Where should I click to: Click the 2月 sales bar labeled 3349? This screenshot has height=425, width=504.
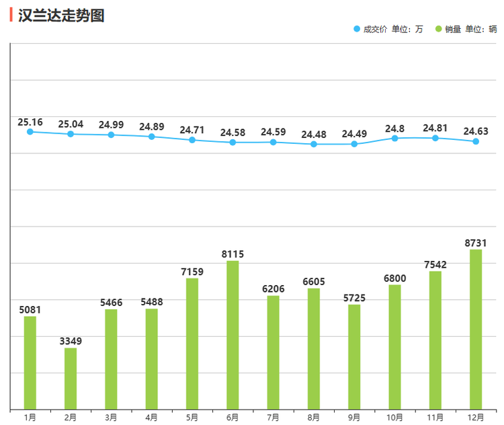[71, 378]
